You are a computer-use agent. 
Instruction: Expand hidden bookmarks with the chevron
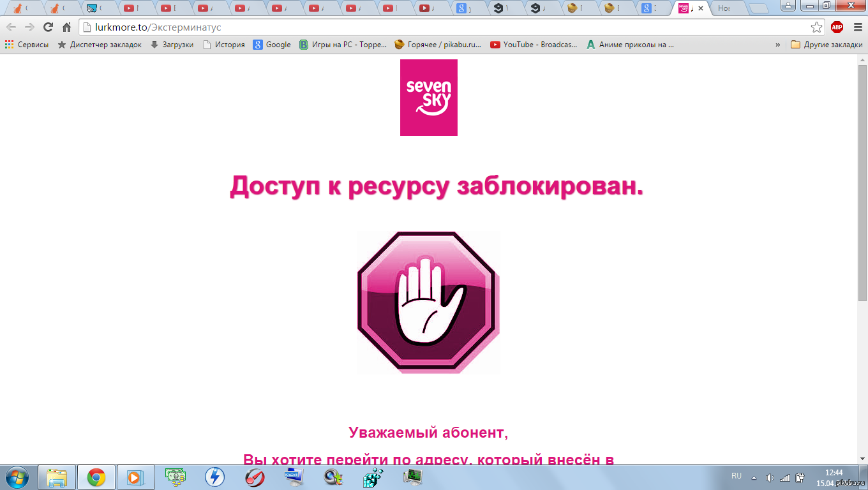(x=777, y=45)
